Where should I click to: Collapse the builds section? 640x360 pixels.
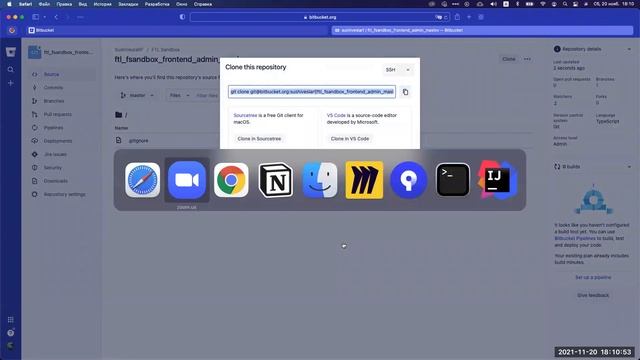pos(629,167)
